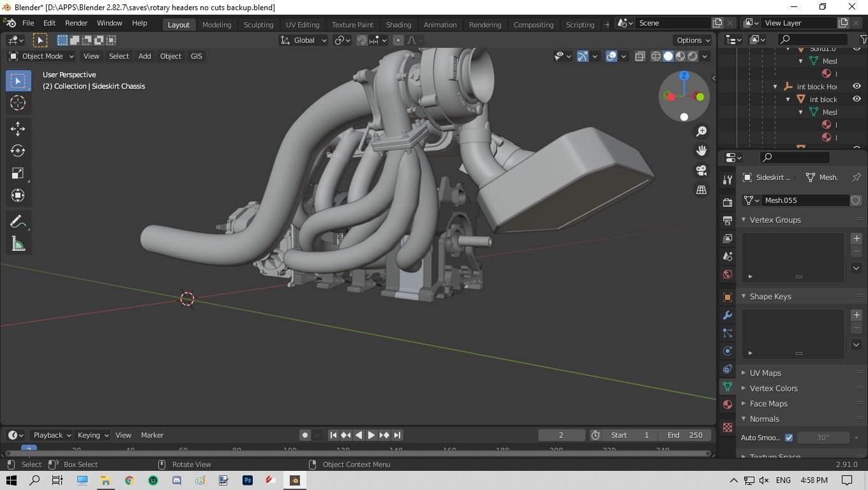Open Global transform orientation dropdown

click(x=303, y=40)
